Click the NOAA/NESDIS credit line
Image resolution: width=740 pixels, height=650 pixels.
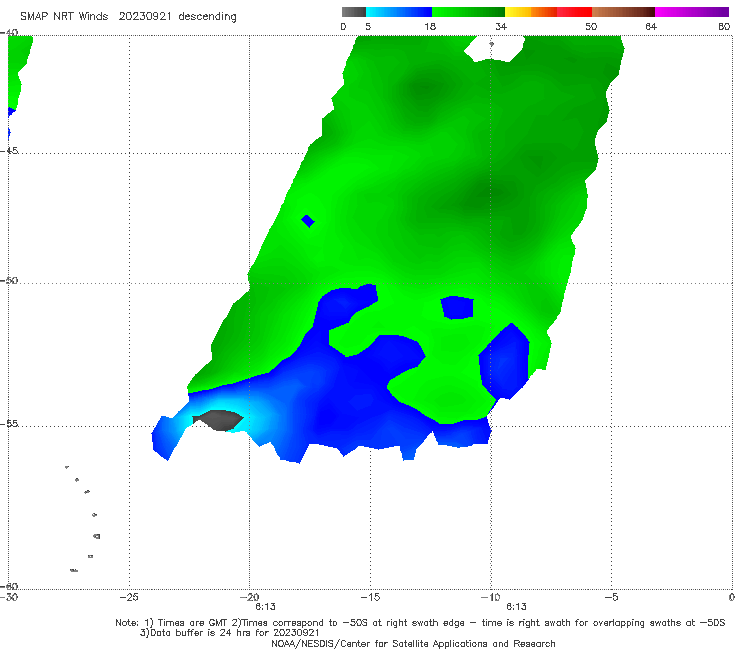pyautogui.click(x=413, y=643)
